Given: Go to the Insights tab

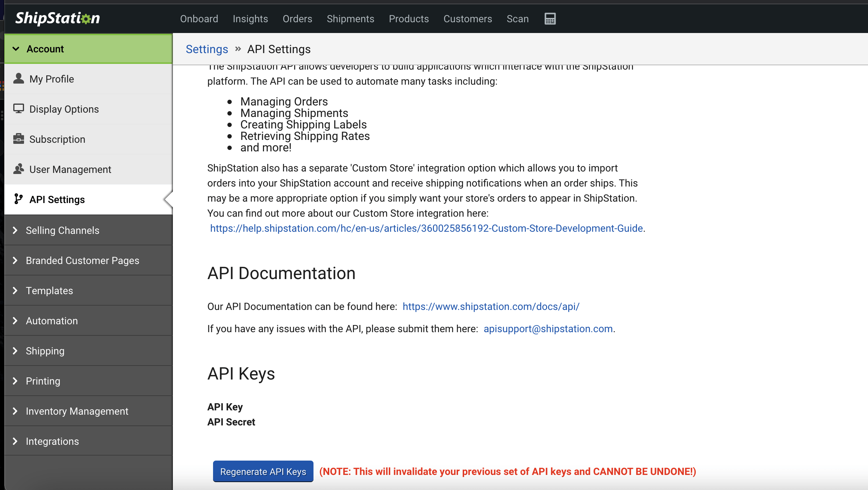Looking at the screenshot, I should (x=250, y=19).
